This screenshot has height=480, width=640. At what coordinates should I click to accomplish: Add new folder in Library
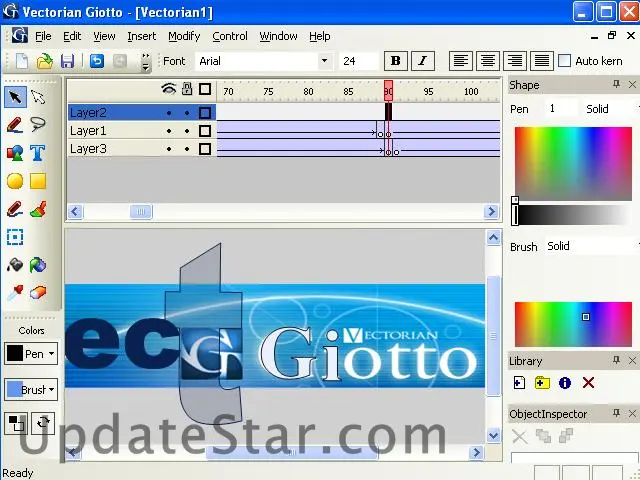click(542, 383)
